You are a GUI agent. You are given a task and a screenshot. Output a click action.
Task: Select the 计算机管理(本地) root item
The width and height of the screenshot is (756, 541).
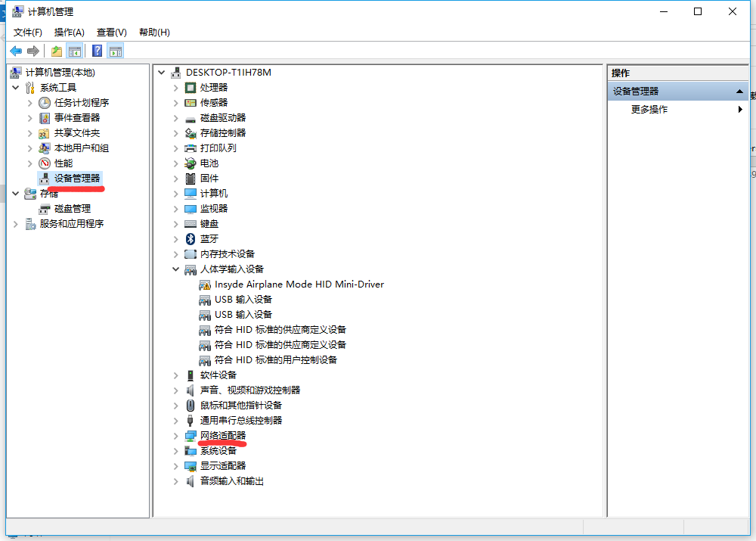60,73
